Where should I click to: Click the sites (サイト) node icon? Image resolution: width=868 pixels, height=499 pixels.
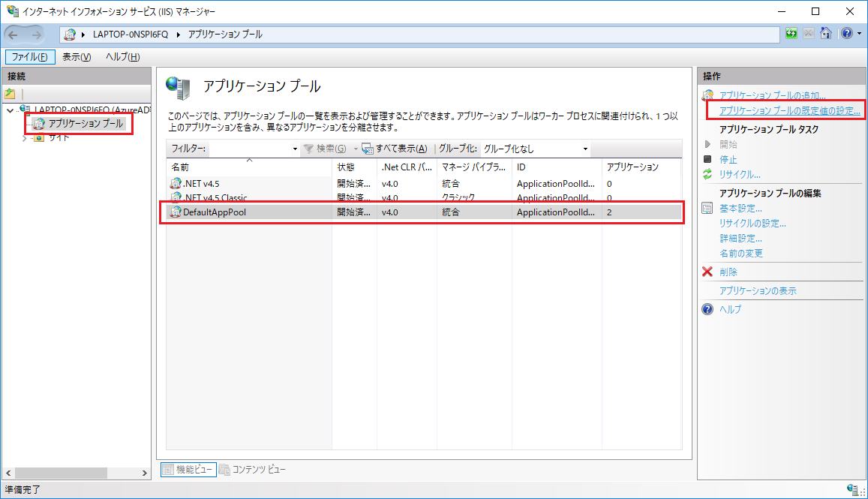[39, 137]
